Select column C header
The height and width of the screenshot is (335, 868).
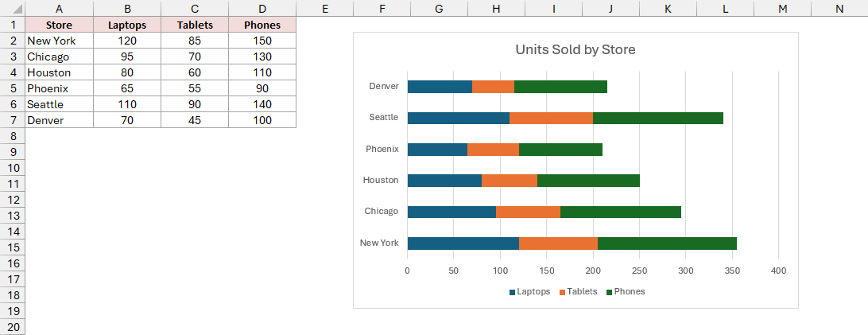[x=195, y=8]
